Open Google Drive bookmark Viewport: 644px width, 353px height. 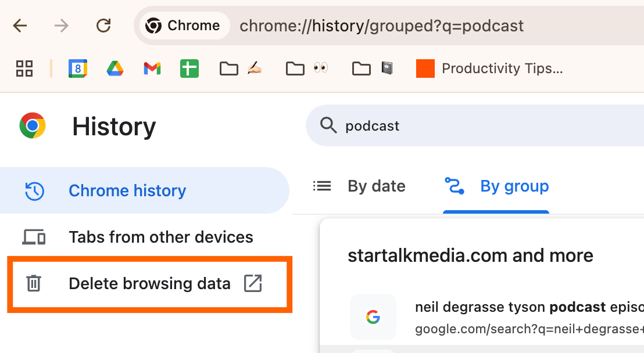pos(115,69)
